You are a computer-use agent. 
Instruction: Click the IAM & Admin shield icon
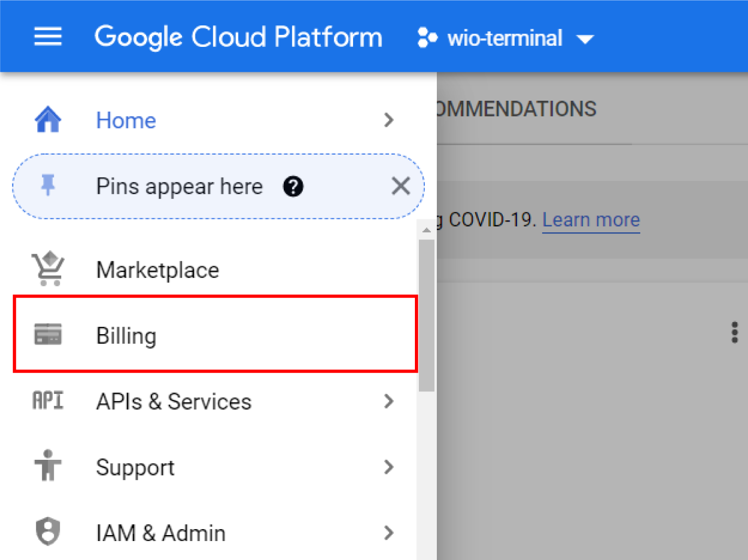48,532
